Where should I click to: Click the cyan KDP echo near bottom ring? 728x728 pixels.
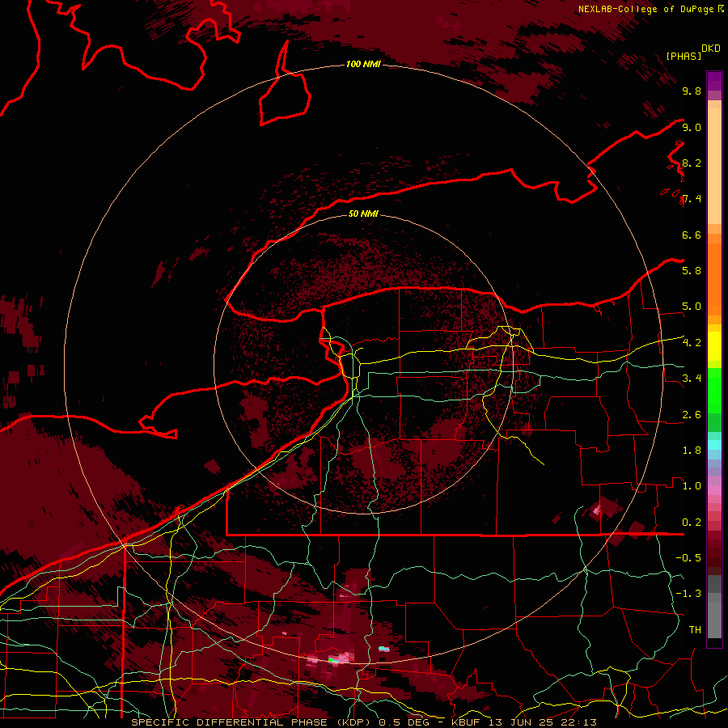[x=383, y=649]
